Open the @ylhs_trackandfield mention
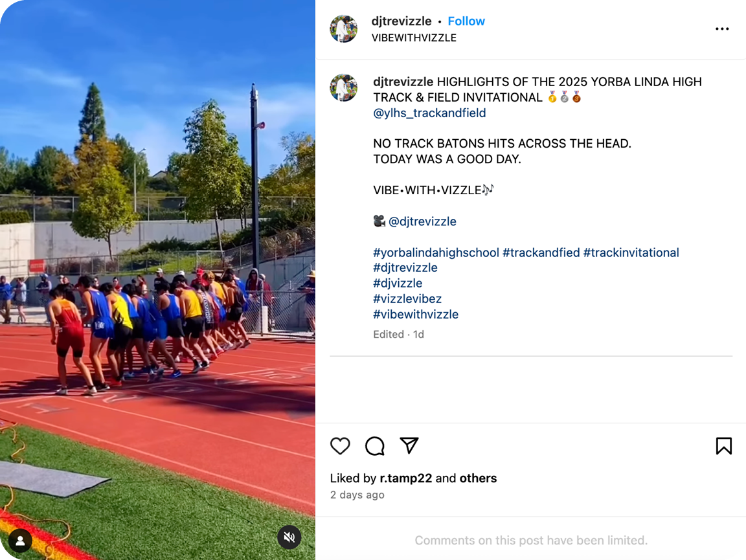The width and height of the screenshot is (746, 560). click(429, 113)
